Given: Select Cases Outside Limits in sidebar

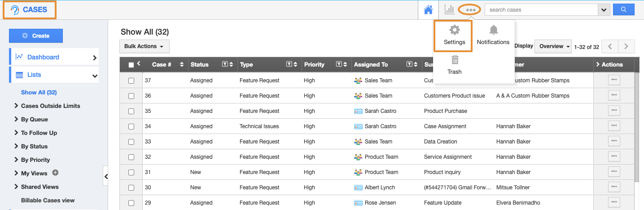Looking at the screenshot, I should point(50,106).
